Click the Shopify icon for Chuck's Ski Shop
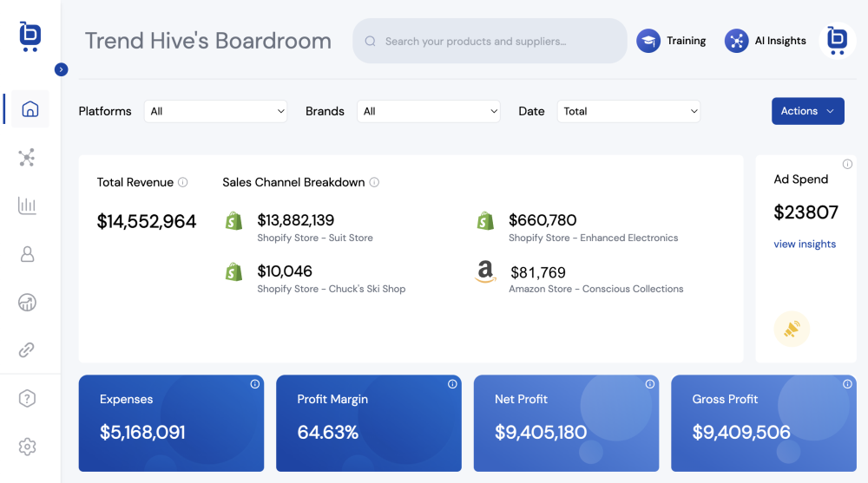The height and width of the screenshot is (483, 868). coord(234,272)
